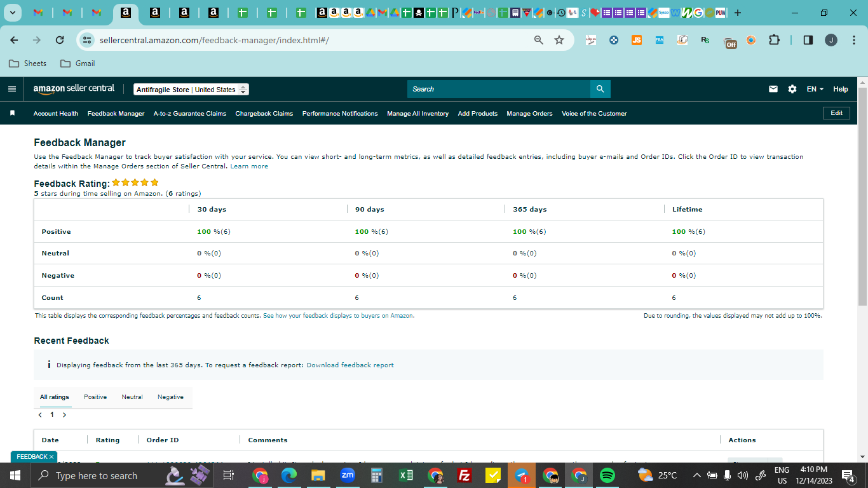The image size is (868, 488).
Task: Switch to the Neutral ratings tab
Action: coord(132,397)
